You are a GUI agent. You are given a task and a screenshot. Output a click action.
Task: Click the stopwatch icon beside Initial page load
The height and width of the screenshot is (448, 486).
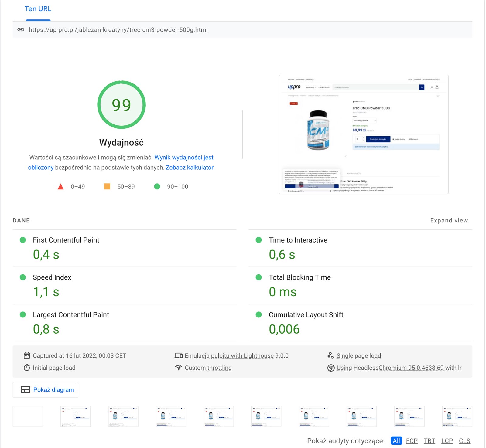click(x=27, y=368)
